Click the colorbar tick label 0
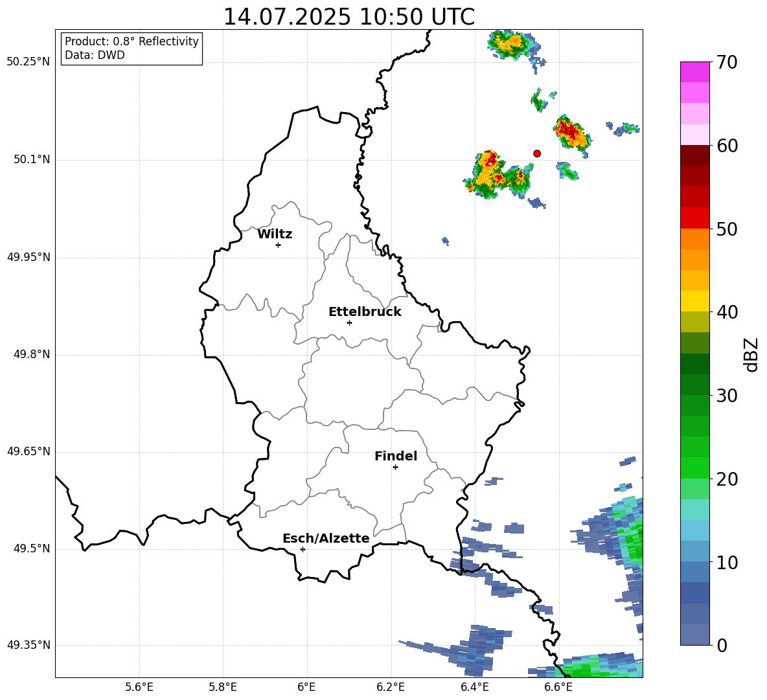The width and height of the screenshot is (767, 700). [x=722, y=645]
